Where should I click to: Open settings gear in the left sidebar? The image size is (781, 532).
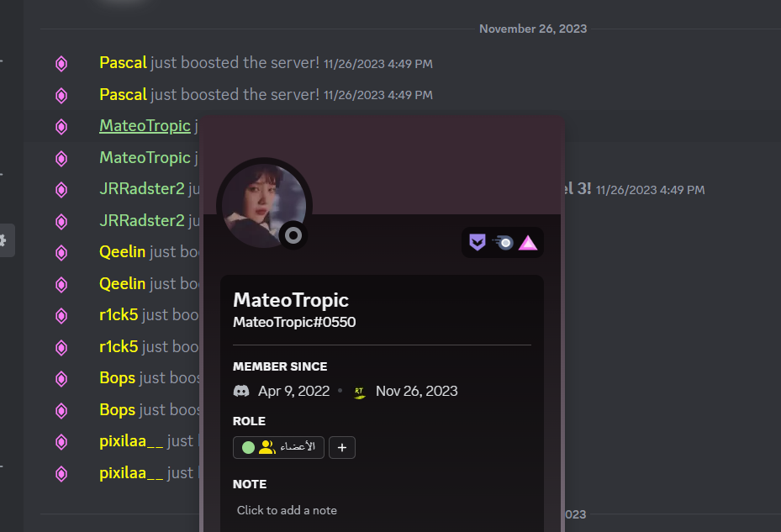click(3, 240)
